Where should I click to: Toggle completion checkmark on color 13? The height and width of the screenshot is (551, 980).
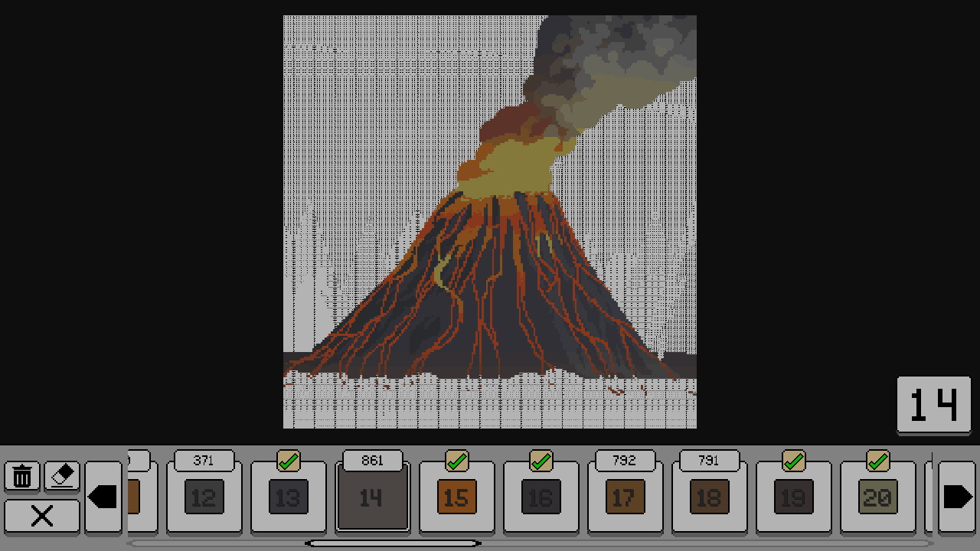[x=289, y=461]
